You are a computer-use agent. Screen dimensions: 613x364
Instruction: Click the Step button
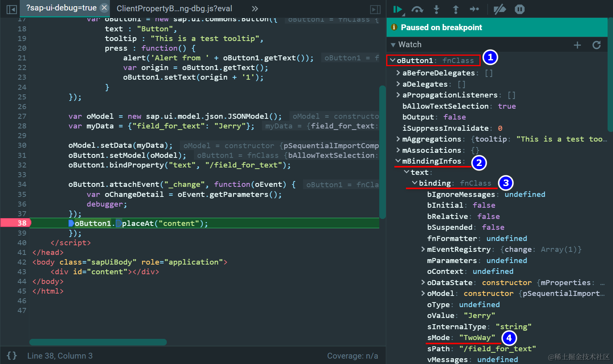click(x=474, y=10)
